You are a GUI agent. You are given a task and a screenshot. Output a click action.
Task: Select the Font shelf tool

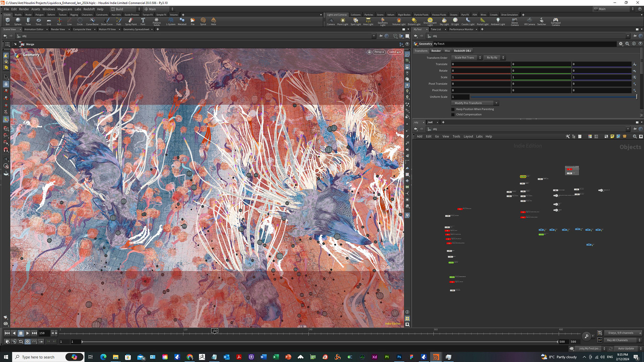coord(143,21)
